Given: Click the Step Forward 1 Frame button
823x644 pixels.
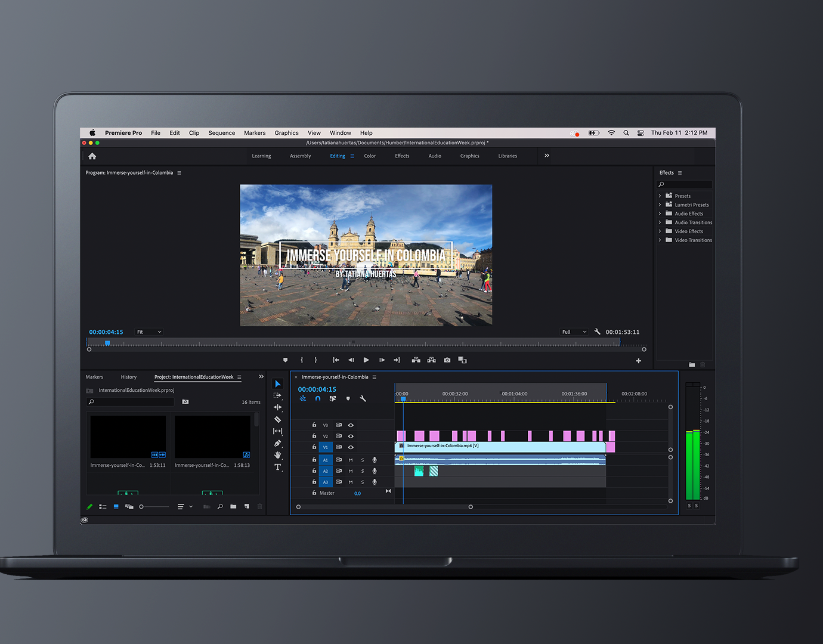Looking at the screenshot, I should point(382,360).
